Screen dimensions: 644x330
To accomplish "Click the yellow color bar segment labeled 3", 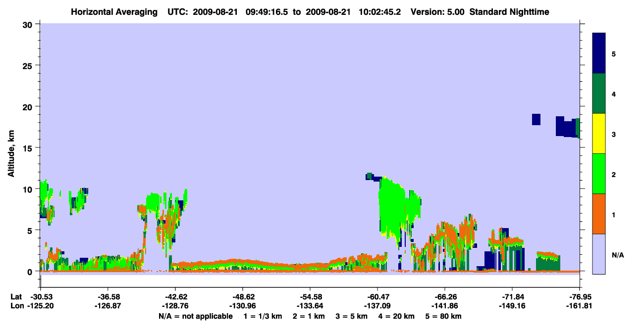I will click(x=599, y=134).
